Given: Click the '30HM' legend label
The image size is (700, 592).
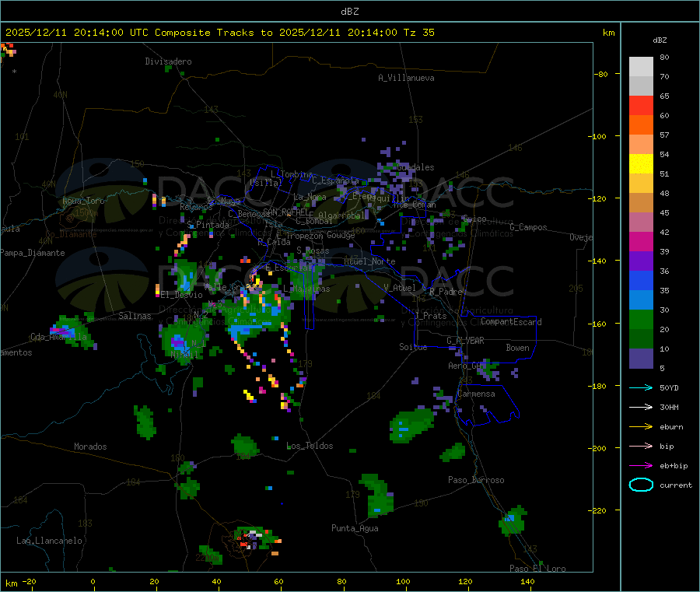Looking at the screenshot, I should [669, 407].
